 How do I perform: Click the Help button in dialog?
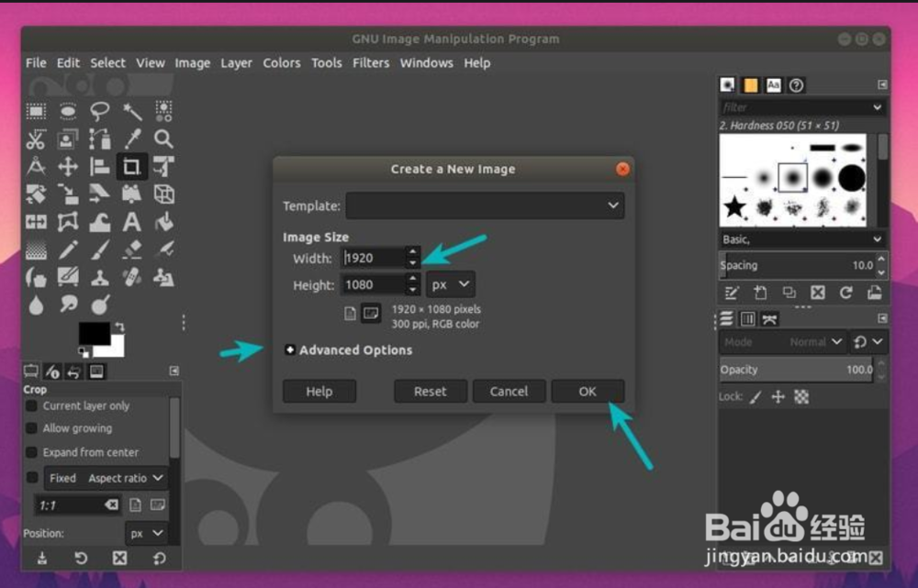click(319, 392)
